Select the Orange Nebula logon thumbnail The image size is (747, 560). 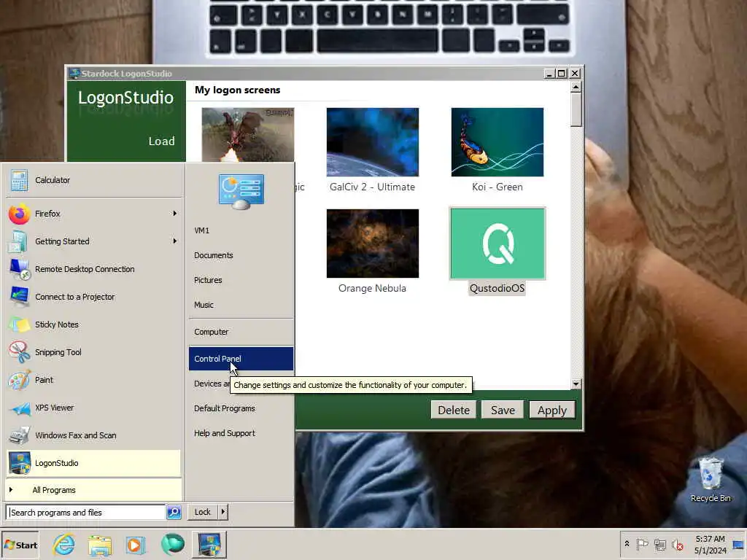(373, 244)
